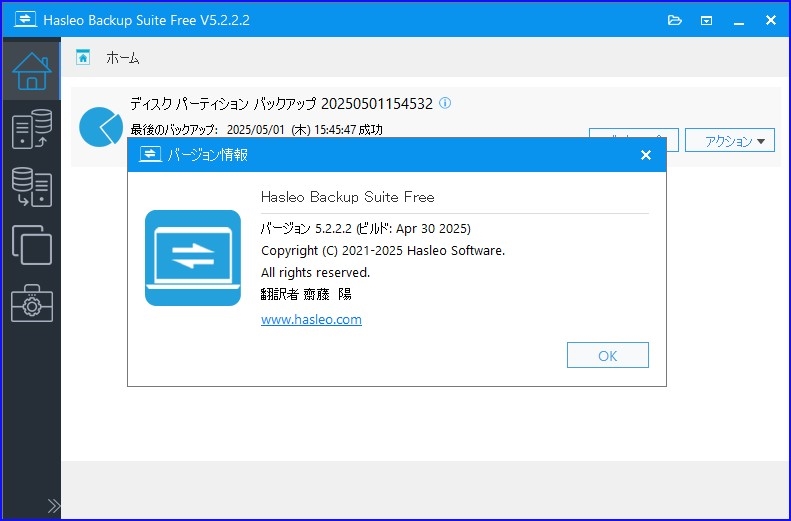Click the backup task title ending in 20250501154532
Screen dimensions: 791x521
click(x=281, y=103)
